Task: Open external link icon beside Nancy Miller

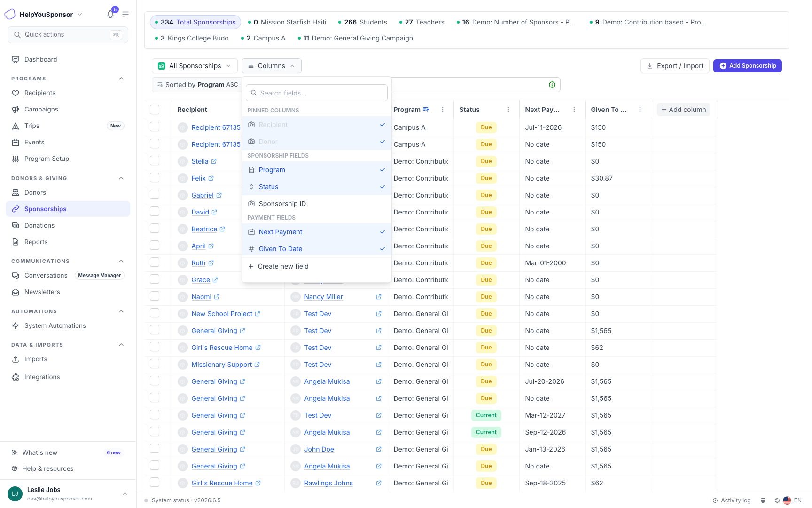Action: point(379,297)
